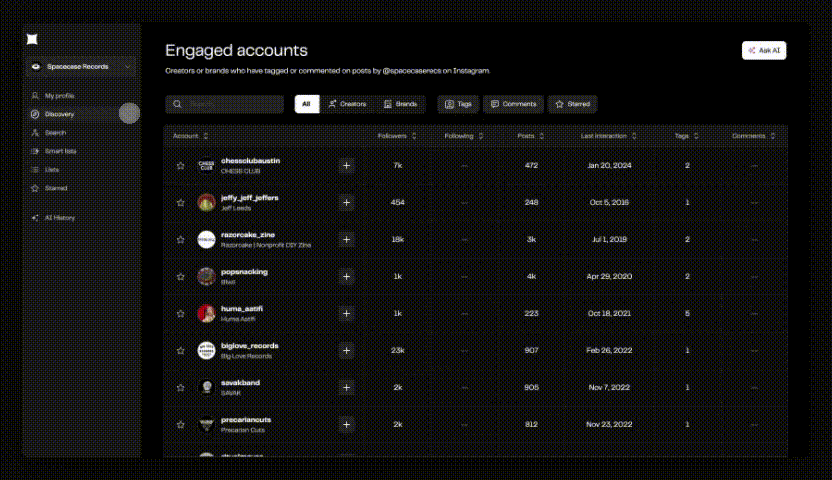Sort the table by Followers column
832x480 pixels.
[x=397, y=136]
